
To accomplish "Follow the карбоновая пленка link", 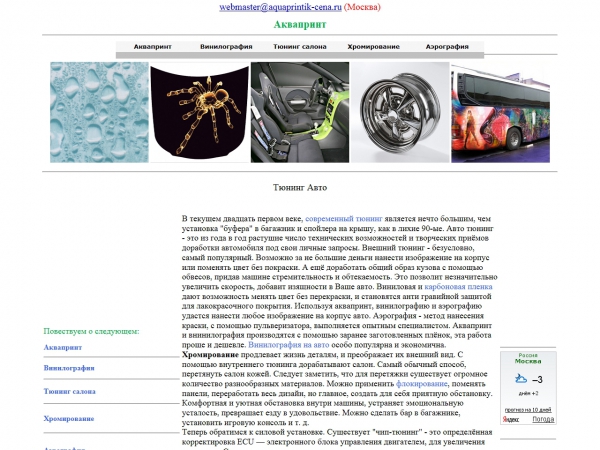I will (458, 287).
